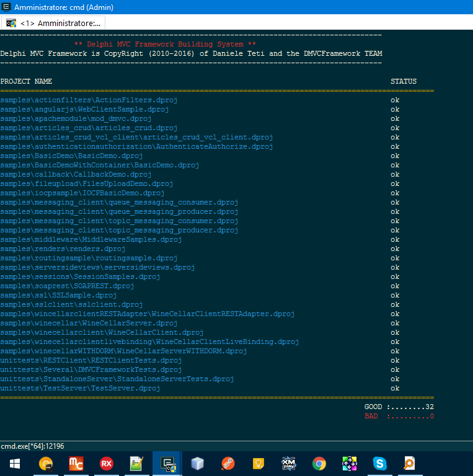Click the WineCellarServer.dproj line
Viewport: 473px width, 476px height.
click(89, 324)
